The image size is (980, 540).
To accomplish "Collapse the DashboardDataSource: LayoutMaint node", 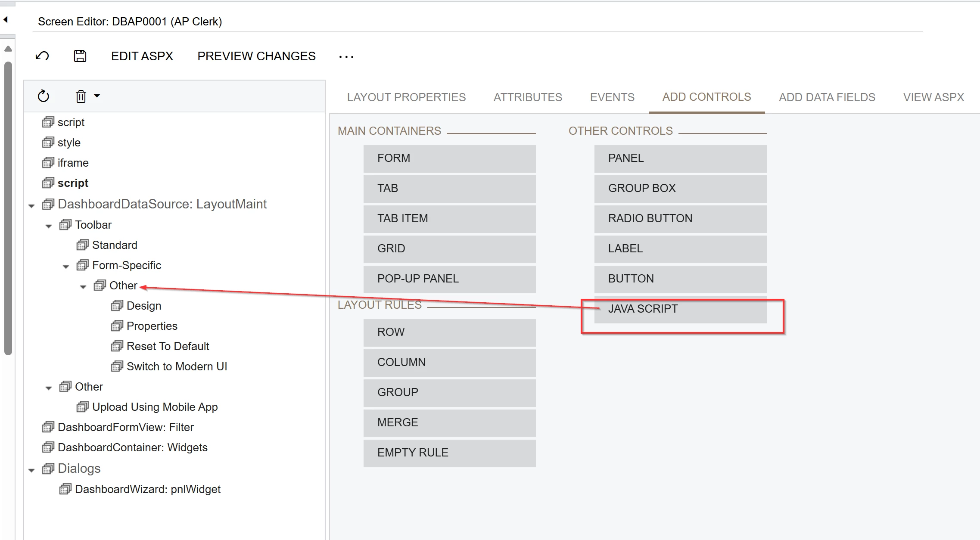I will (31, 206).
